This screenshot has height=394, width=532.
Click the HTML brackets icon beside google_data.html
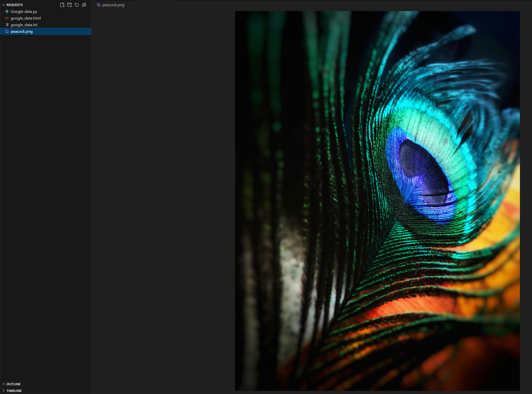click(x=7, y=18)
